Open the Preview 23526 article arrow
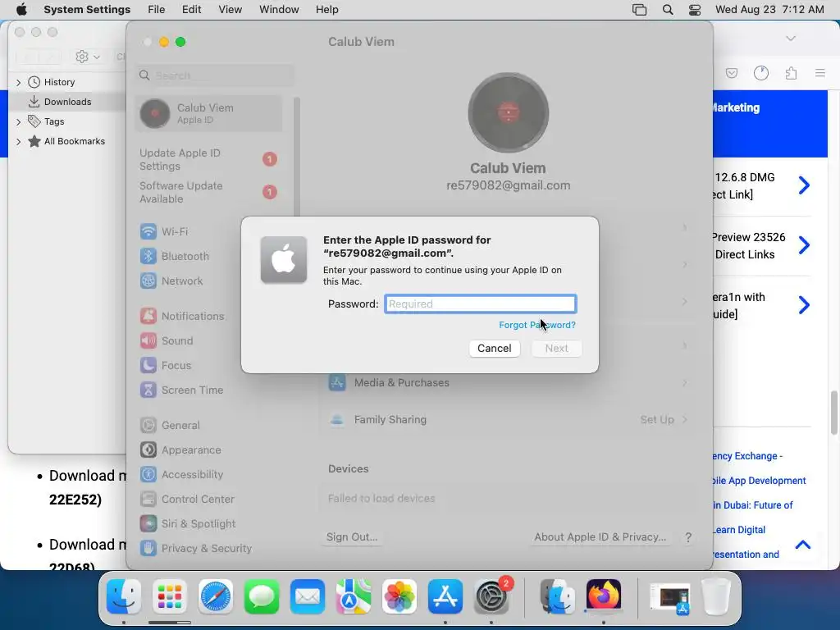This screenshot has height=630, width=840. (804, 245)
